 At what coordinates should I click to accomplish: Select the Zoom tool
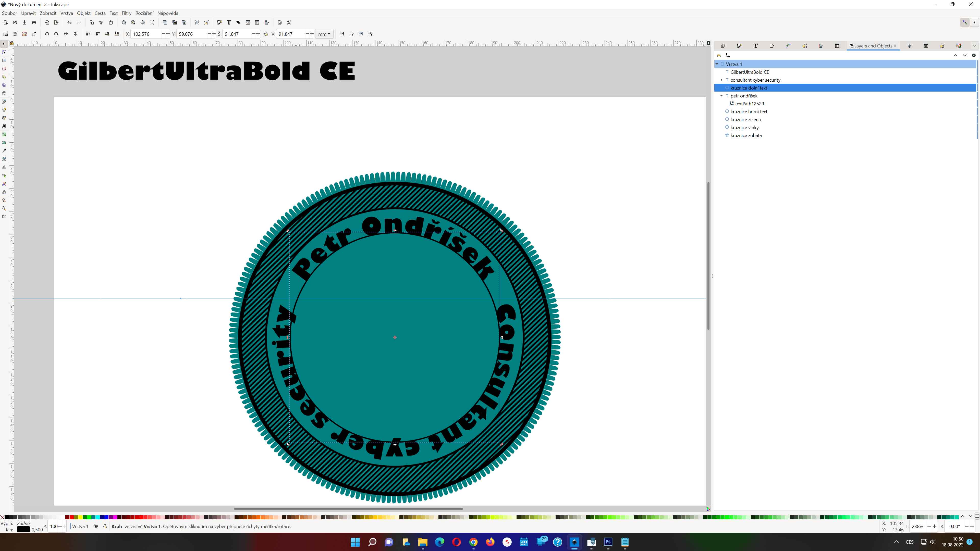click(x=4, y=208)
